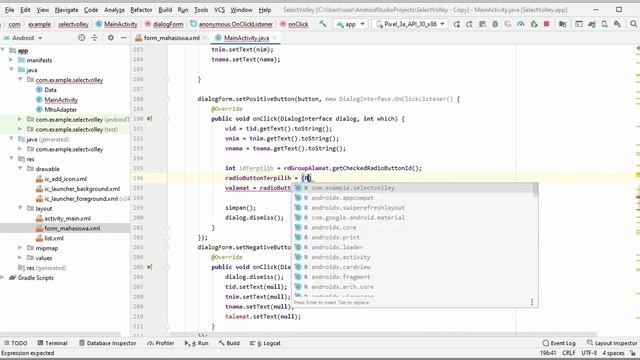Image resolution: width=640 pixels, height=360 pixels.
Task: Click the UTF-8 encoding status entry
Action: pos(589,353)
